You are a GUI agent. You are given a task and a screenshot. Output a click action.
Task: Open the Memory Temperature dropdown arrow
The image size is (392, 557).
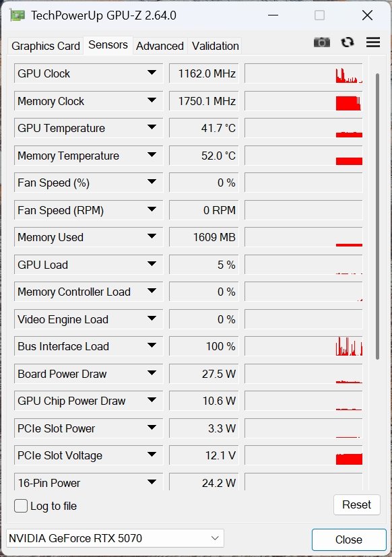pos(152,154)
